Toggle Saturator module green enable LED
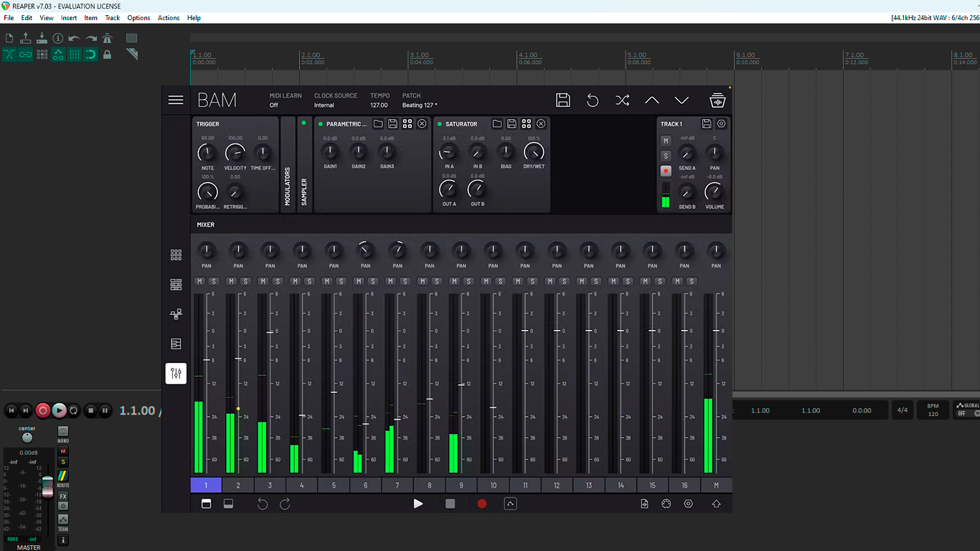980x551 pixels. click(x=440, y=124)
